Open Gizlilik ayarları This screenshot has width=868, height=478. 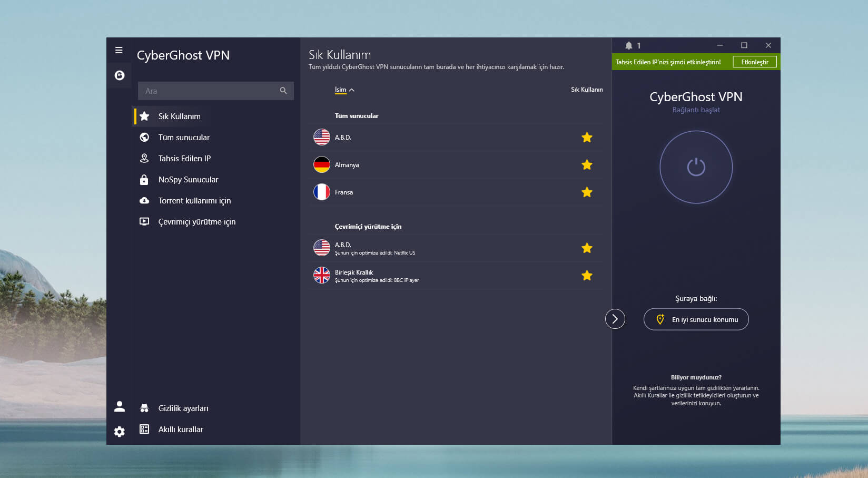coord(183,408)
